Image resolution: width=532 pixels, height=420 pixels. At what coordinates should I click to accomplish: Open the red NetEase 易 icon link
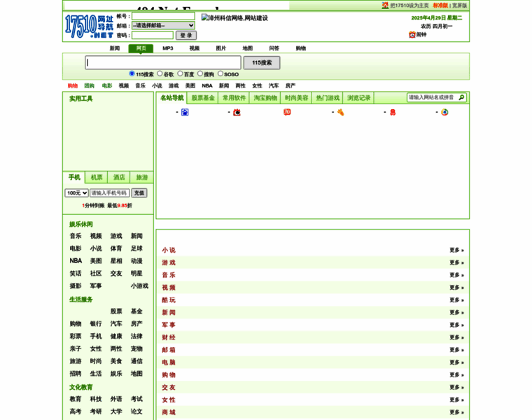coord(393,112)
